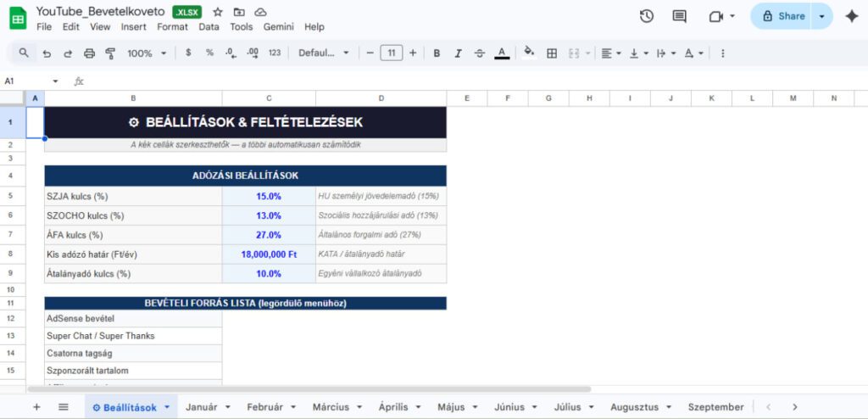Open the fill color picker

click(x=529, y=53)
